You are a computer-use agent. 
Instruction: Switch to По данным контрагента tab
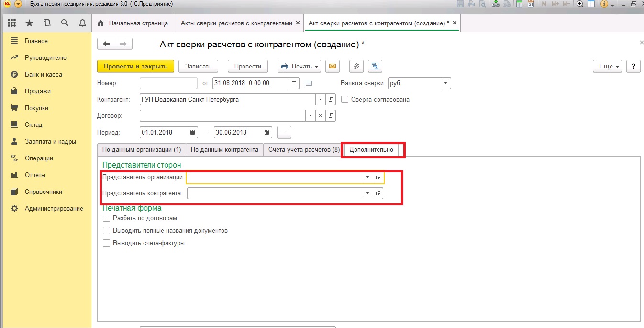pyautogui.click(x=224, y=150)
